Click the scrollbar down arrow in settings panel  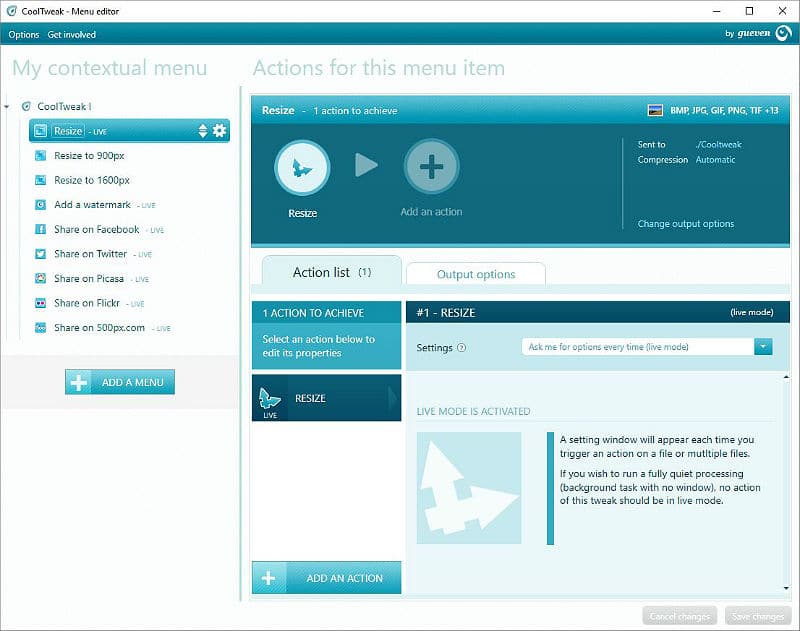point(786,588)
